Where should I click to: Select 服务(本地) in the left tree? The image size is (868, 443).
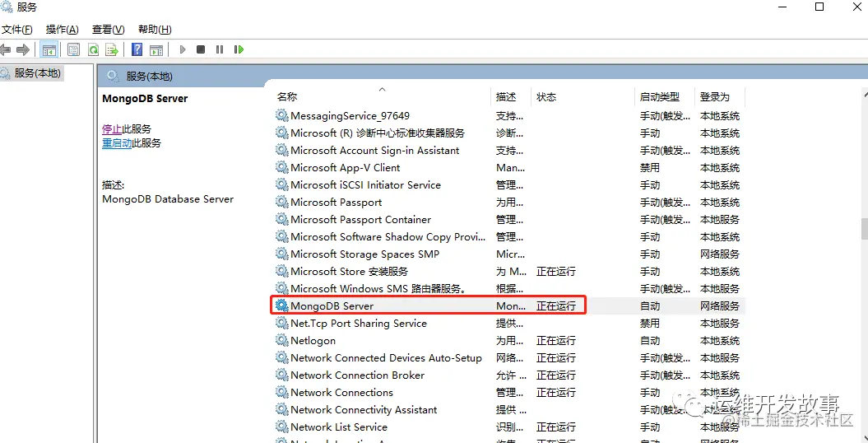pyautogui.click(x=37, y=73)
